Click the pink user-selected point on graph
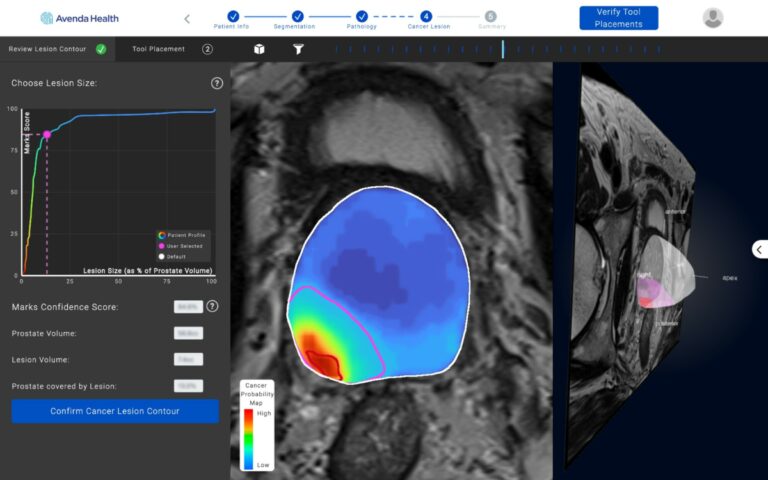 47,134
